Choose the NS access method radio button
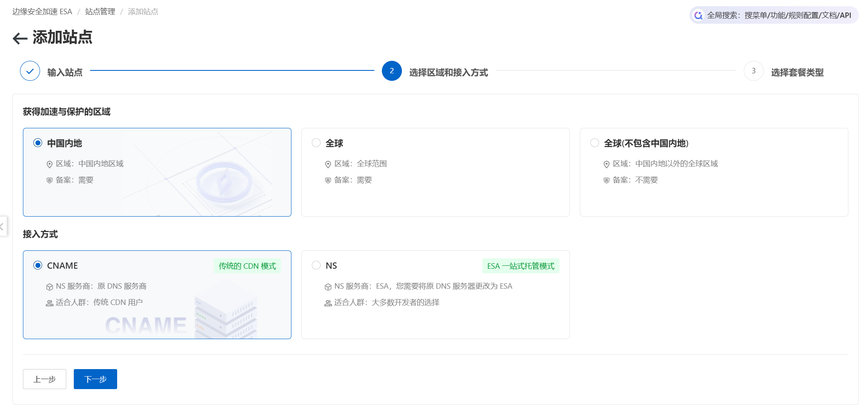868x412 pixels. click(x=316, y=265)
